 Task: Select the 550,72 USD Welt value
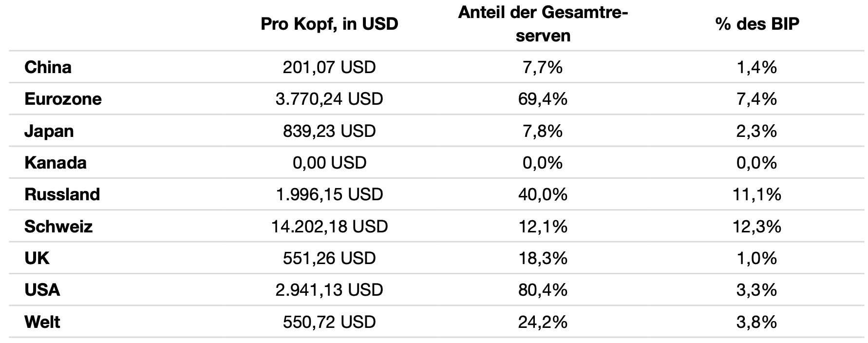[329, 323]
